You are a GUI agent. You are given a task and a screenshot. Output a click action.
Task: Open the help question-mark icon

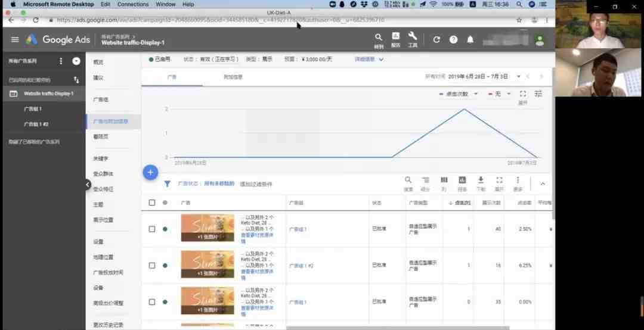(453, 39)
